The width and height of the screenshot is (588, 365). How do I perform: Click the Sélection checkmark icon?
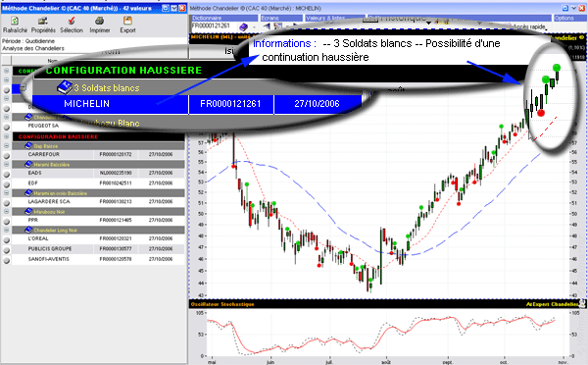coord(72,21)
